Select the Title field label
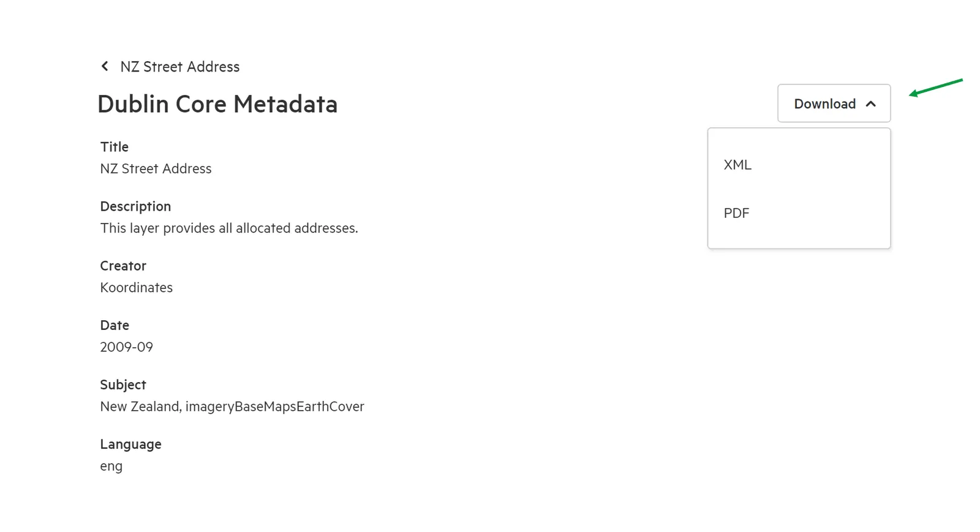This screenshot has width=980, height=532. click(x=115, y=147)
